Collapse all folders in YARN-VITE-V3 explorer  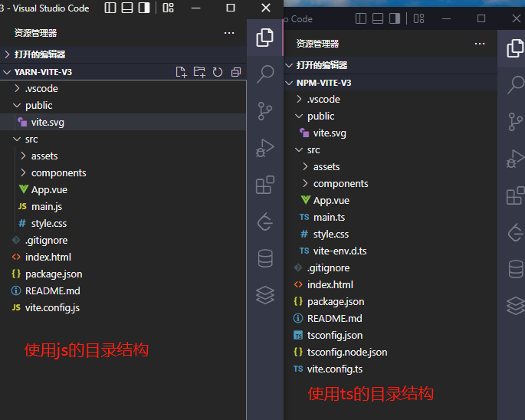pyautogui.click(x=236, y=72)
